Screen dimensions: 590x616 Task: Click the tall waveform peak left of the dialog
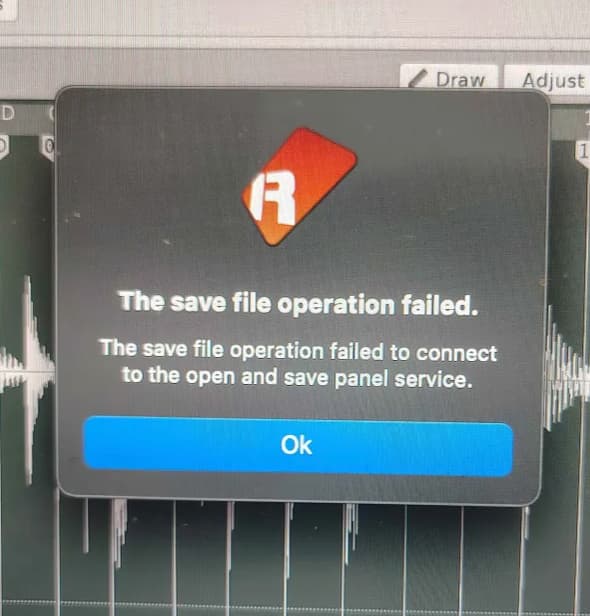click(28, 379)
